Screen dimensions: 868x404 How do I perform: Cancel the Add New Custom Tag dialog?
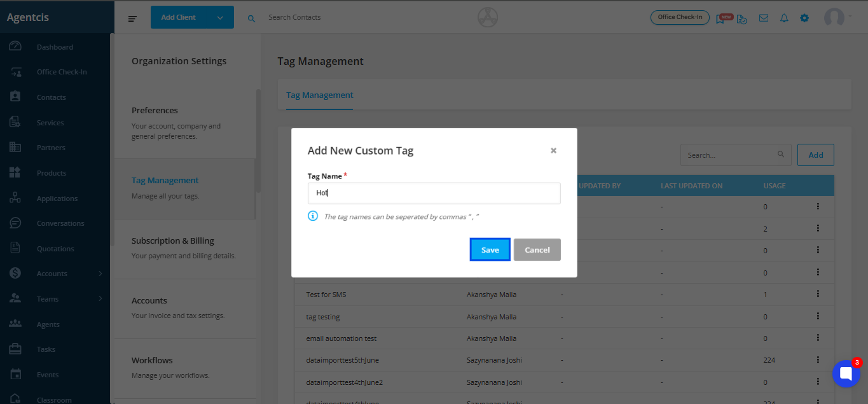pyautogui.click(x=537, y=250)
